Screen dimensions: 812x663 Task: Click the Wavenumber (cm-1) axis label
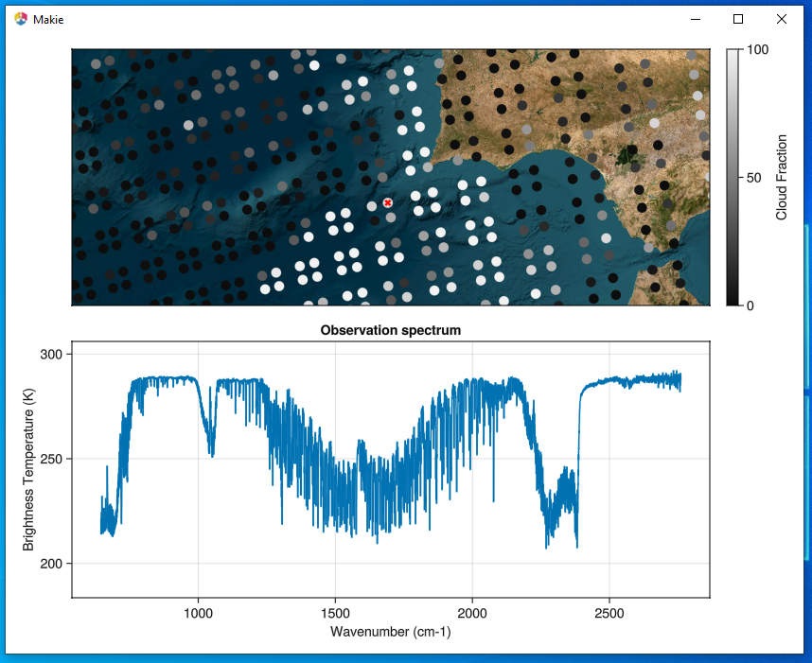[x=390, y=632]
